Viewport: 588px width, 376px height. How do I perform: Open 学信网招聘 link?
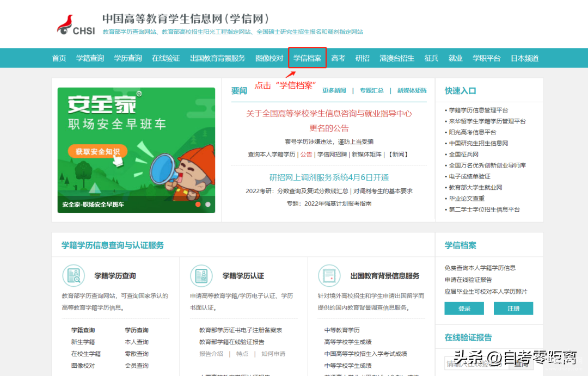[332, 155]
